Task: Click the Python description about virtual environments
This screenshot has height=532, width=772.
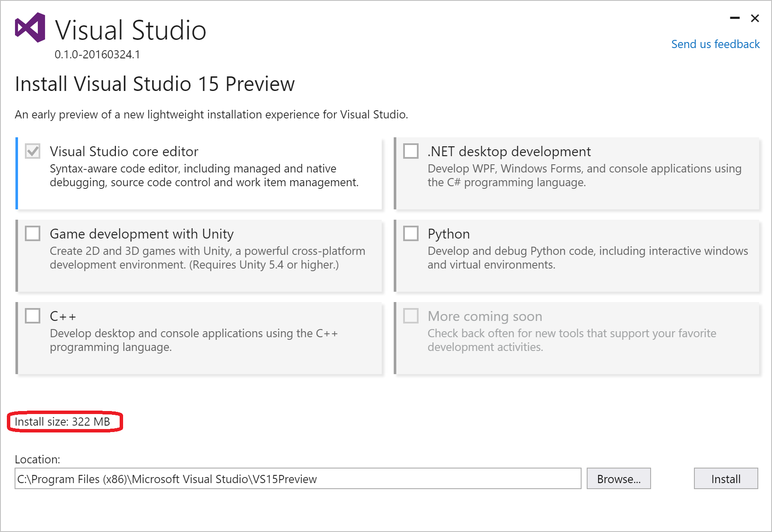Action: (x=588, y=258)
